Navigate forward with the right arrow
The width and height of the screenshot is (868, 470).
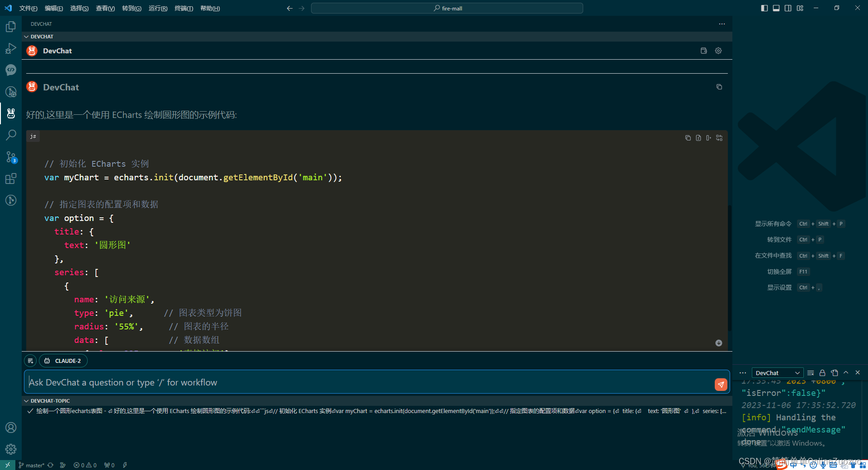click(302, 8)
